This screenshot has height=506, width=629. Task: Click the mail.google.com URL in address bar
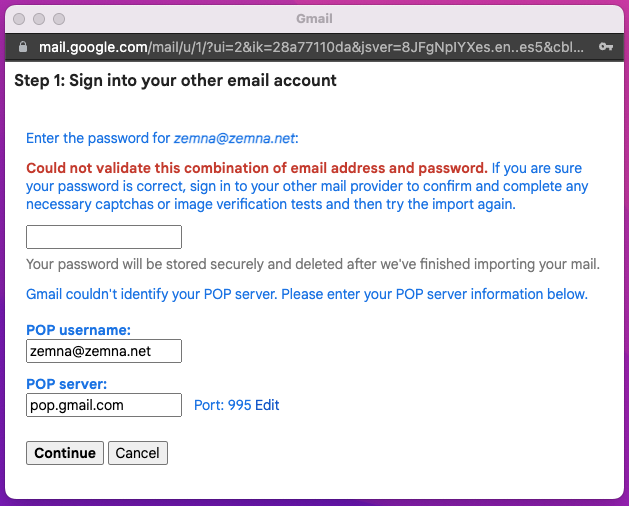(x=311, y=47)
